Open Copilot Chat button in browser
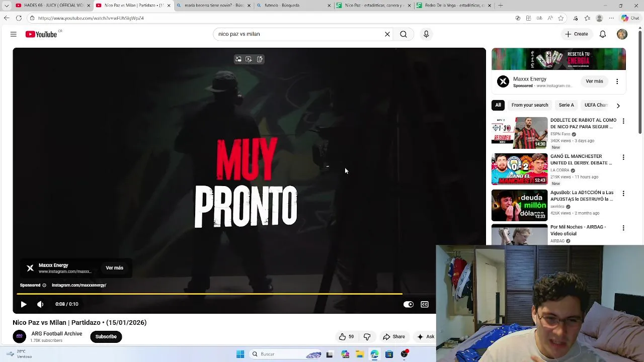 coord(630,18)
